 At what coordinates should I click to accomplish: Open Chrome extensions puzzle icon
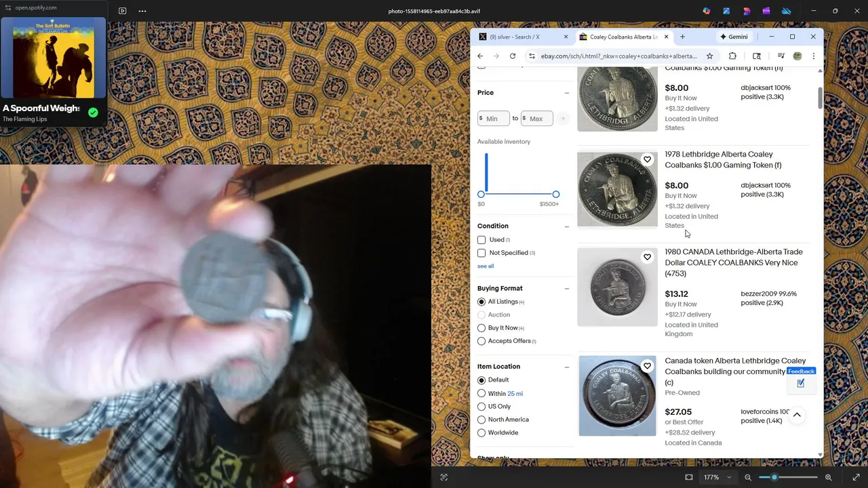732,56
